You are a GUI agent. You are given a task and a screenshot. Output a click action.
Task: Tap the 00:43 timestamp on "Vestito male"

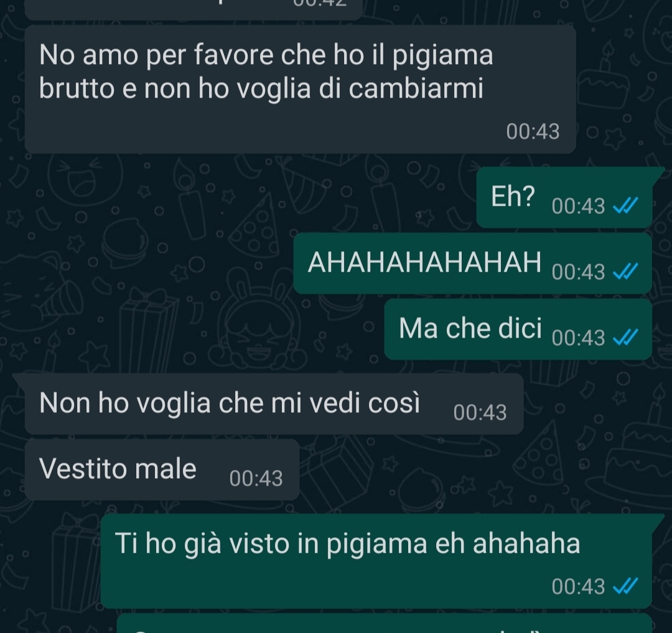256,478
